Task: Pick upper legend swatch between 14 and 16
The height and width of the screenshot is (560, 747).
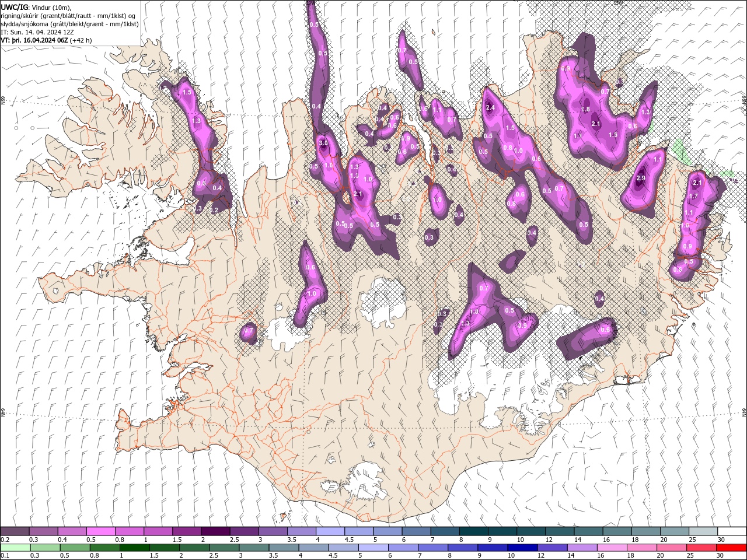Action: pos(588,531)
